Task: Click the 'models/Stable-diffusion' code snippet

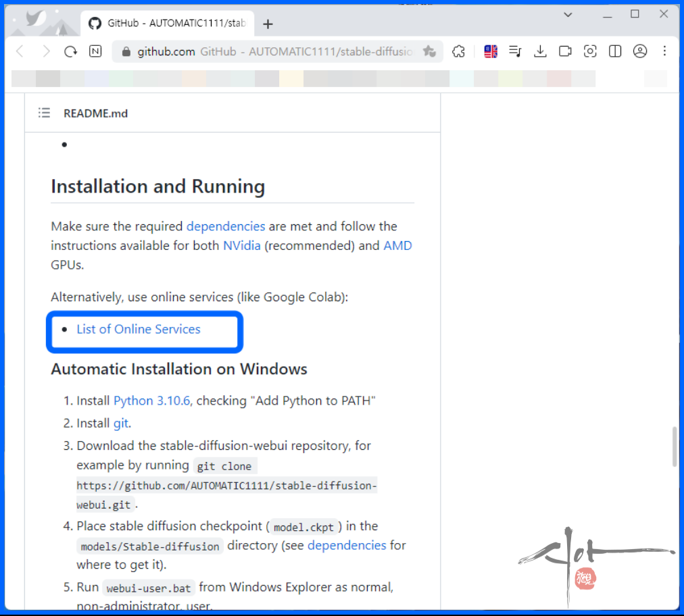Action: [150, 546]
